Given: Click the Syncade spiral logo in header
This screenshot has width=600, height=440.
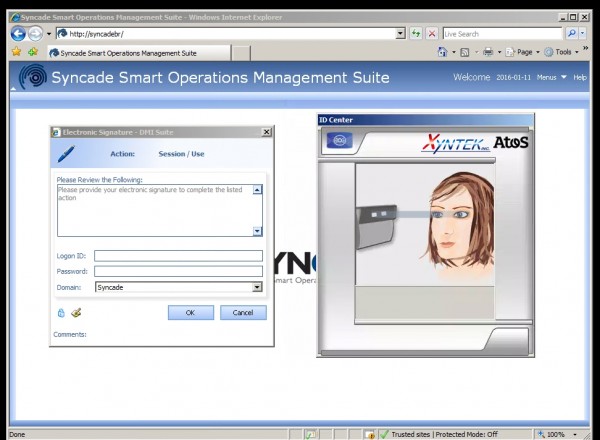Looking at the screenshot, I should tap(34, 77).
